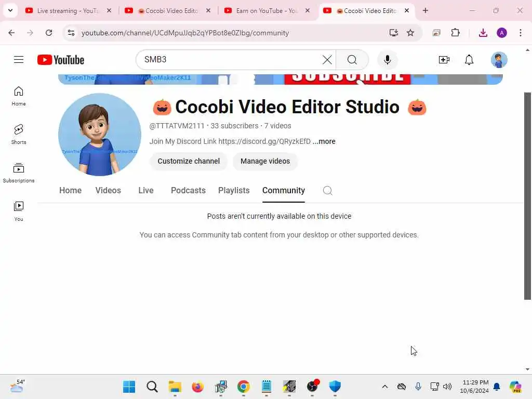The width and height of the screenshot is (532, 399).
Task: Open Shorts in sidebar
Action: [19, 135]
